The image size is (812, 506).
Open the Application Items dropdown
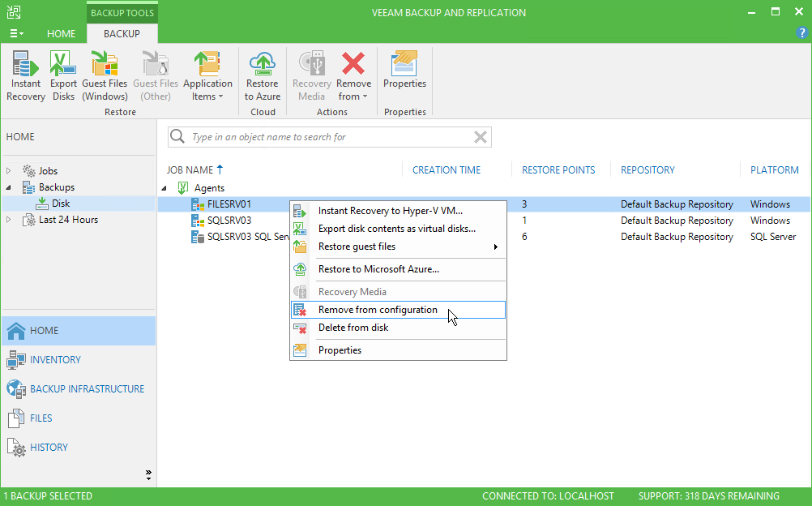point(207,75)
